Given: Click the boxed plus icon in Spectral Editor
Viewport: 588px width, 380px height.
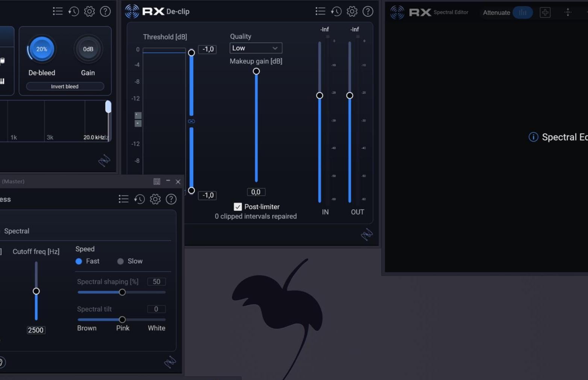Looking at the screenshot, I should click(545, 12).
